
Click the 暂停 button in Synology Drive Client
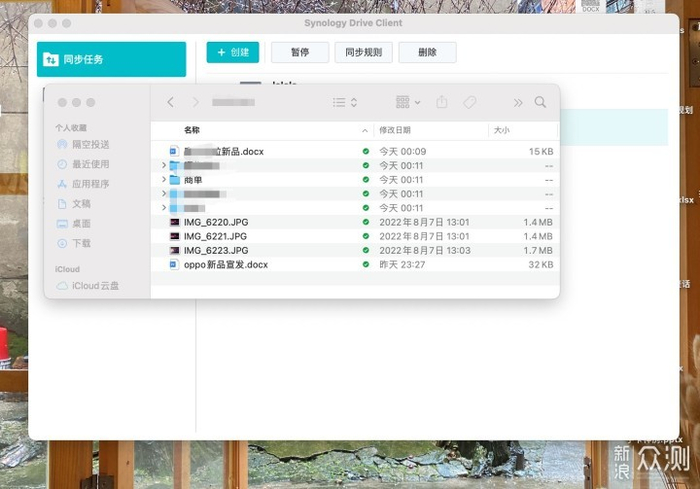click(300, 52)
